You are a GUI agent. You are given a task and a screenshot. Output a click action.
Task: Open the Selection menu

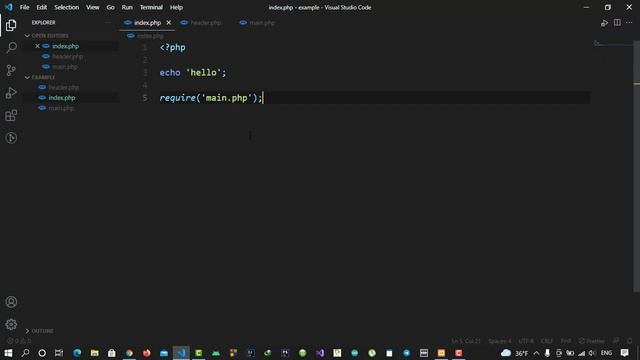(67, 7)
